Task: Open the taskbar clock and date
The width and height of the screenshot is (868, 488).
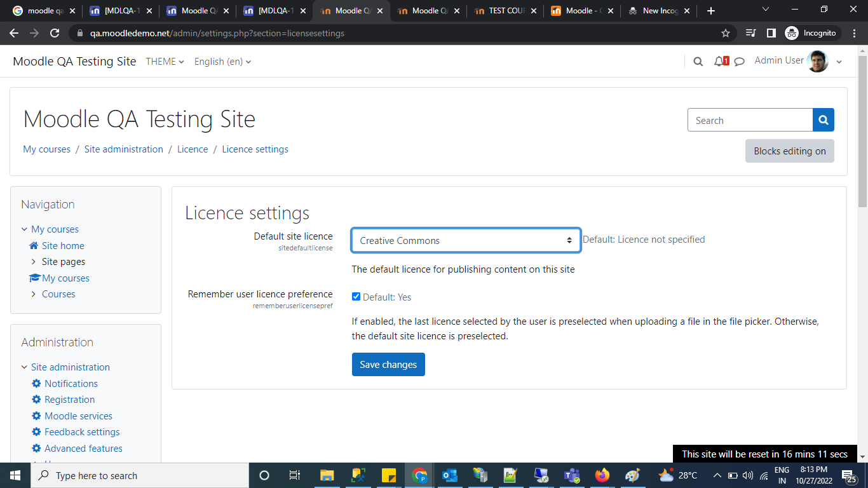Action: (x=813, y=475)
